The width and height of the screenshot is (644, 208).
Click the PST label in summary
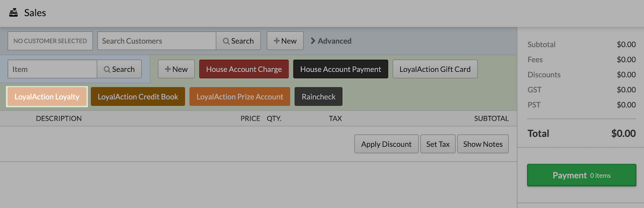tap(534, 105)
